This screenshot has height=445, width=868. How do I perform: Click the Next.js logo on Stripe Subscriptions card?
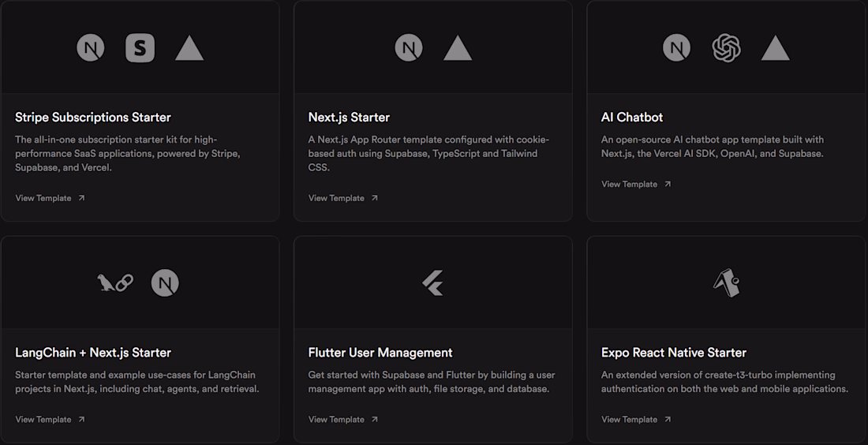click(x=91, y=49)
